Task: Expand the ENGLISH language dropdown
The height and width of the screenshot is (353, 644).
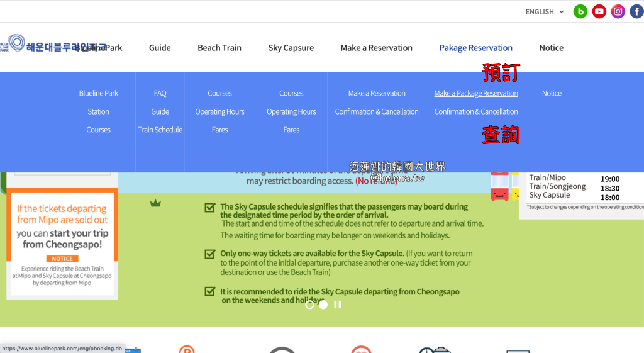Action: click(545, 12)
